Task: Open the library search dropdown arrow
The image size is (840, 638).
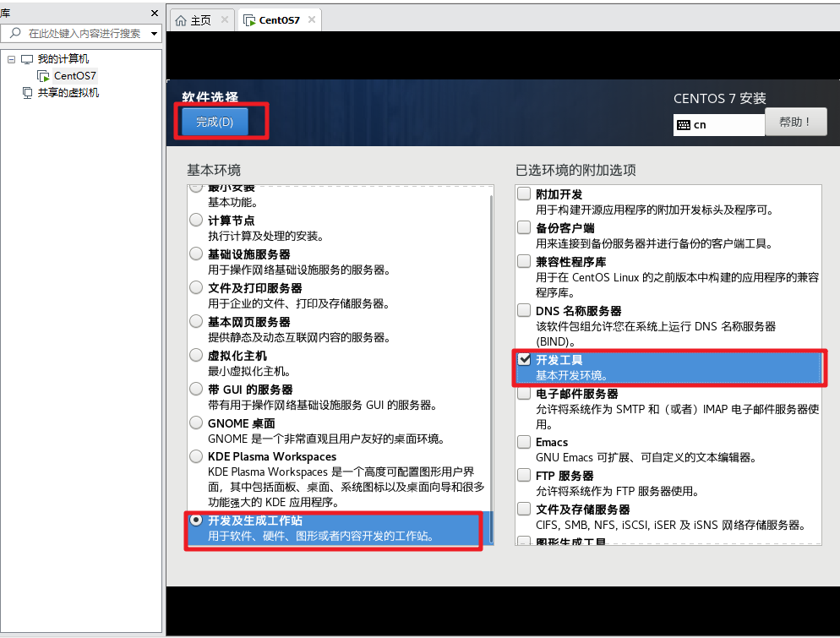Action: [155, 33]
